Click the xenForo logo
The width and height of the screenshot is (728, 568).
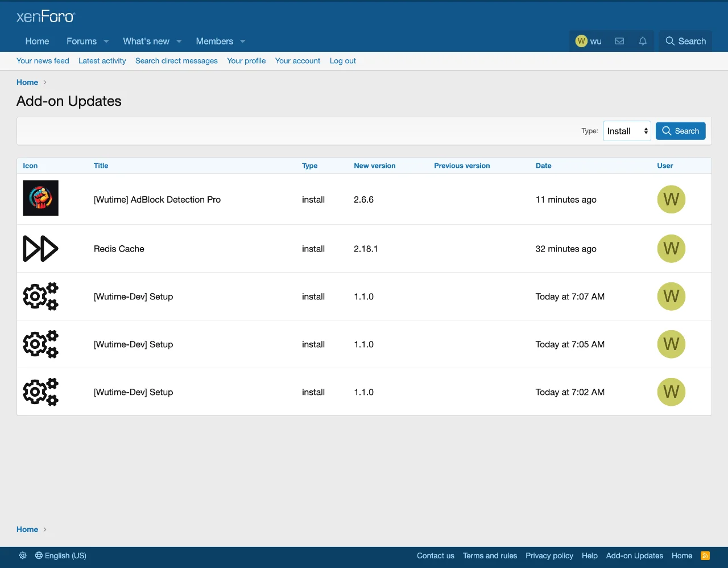[45, 16]
